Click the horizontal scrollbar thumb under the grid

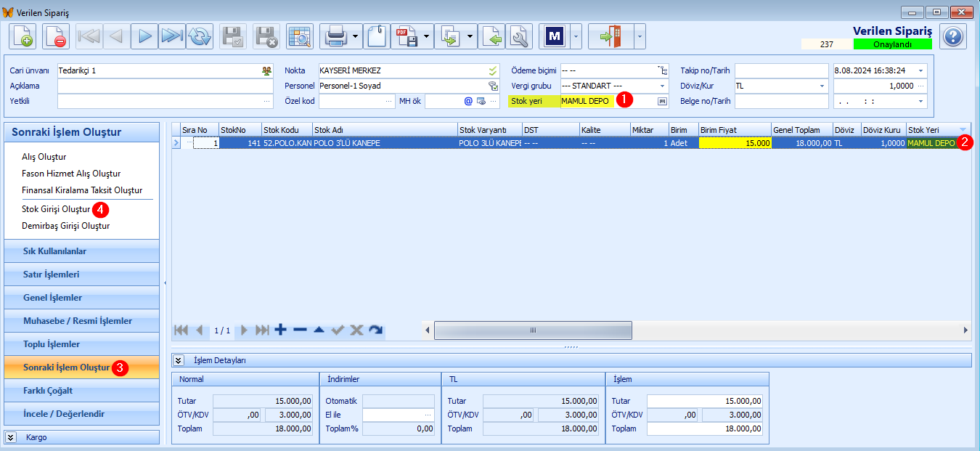(x=533, y=330)
